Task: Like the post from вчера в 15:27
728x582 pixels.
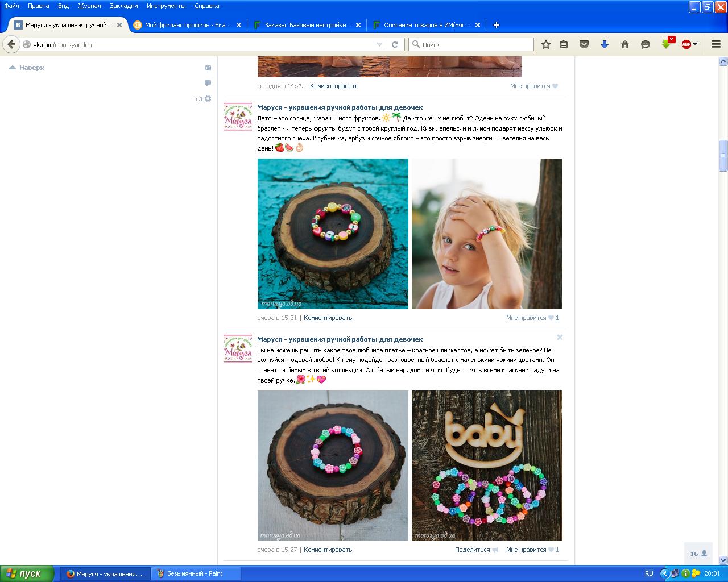Action: tap(532, 550)
